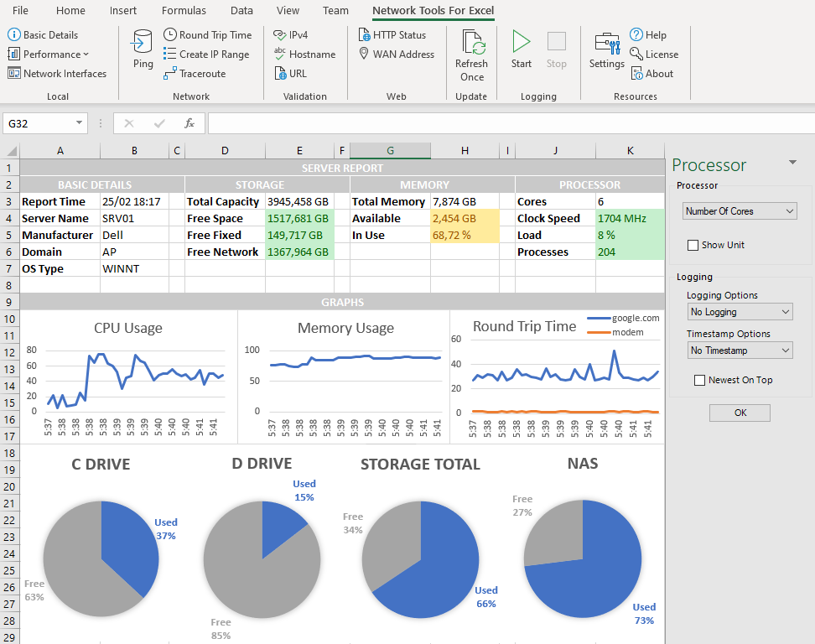Start logging with the play icon
Image resolution: width=815 pixels, height=644 pixels.
522,42
